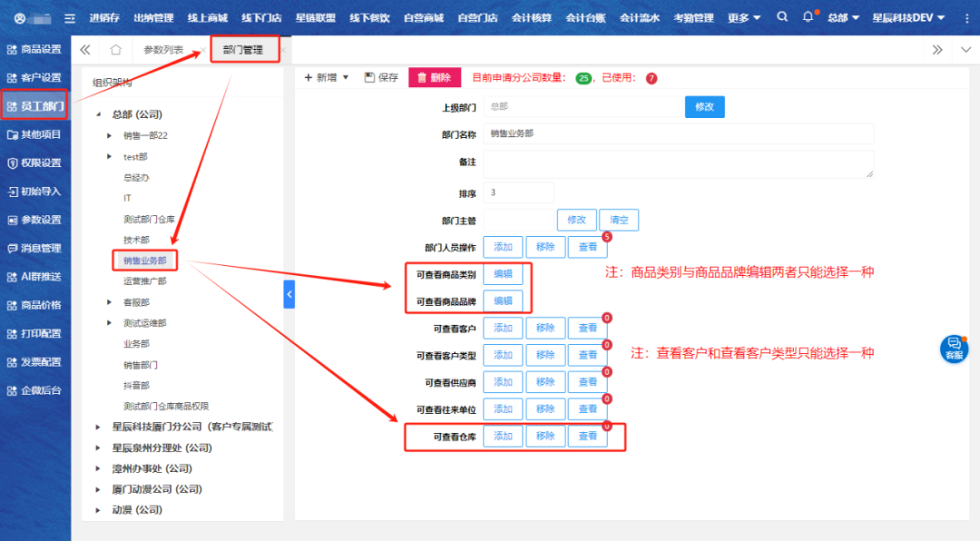
Task: Go to home tab icon
Action: (x=115, y=50)
